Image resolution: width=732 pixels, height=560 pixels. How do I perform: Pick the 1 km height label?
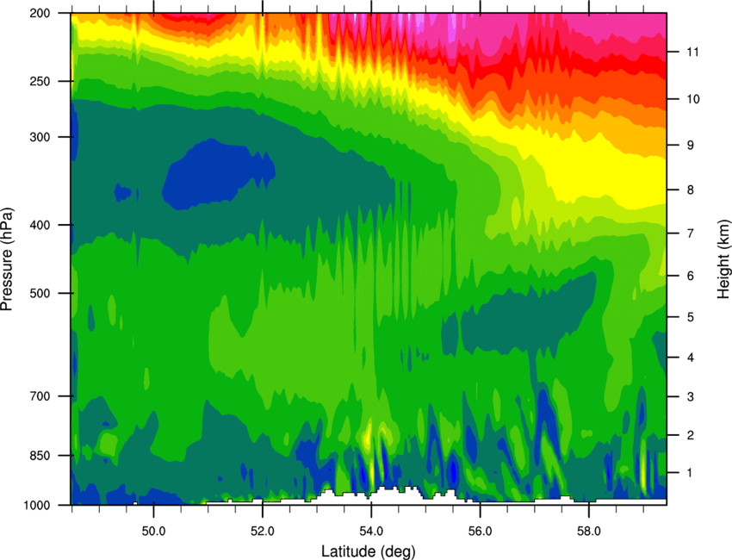(691, 473)
